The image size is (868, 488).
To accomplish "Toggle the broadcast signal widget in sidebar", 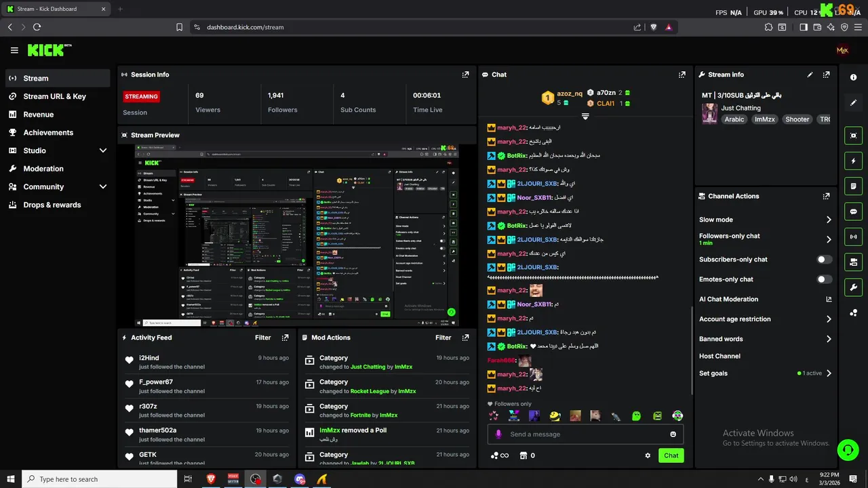I will [854, 237].
